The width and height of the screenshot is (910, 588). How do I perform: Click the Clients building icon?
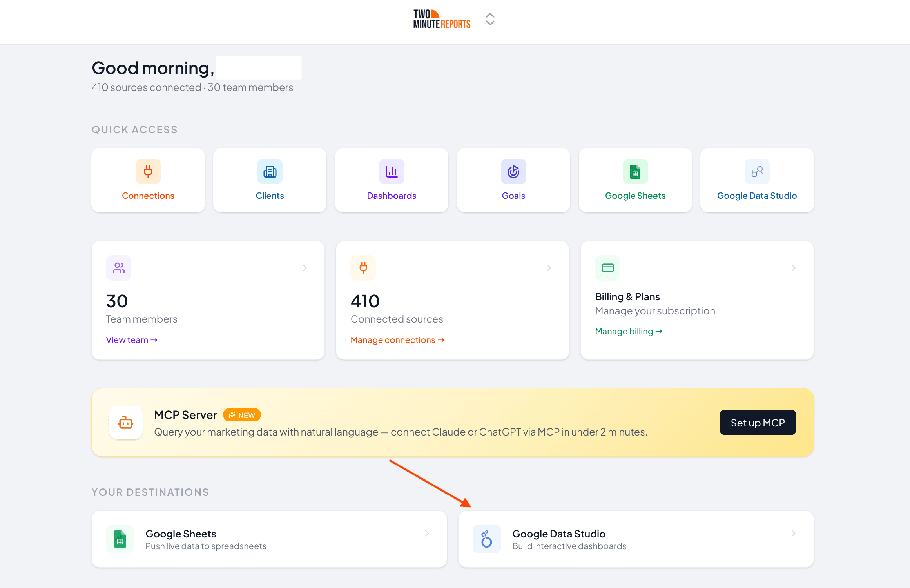point(270,171)
